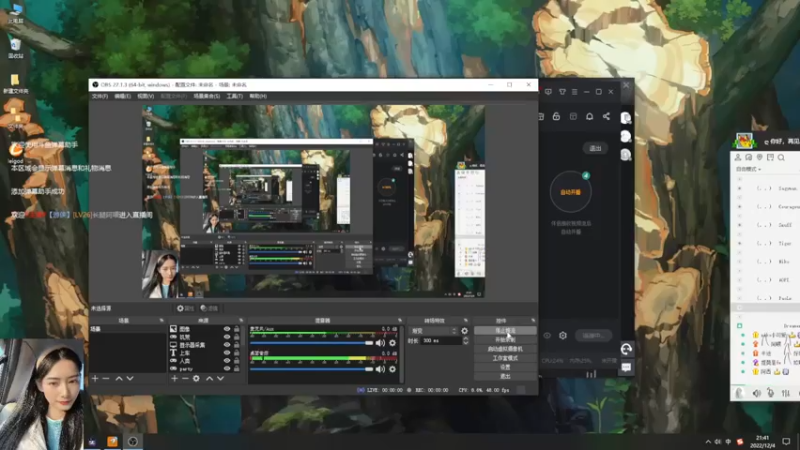800x450 pixels.
Task: Add a new scene with plus icon in Scenes panel
Action: 95,379
